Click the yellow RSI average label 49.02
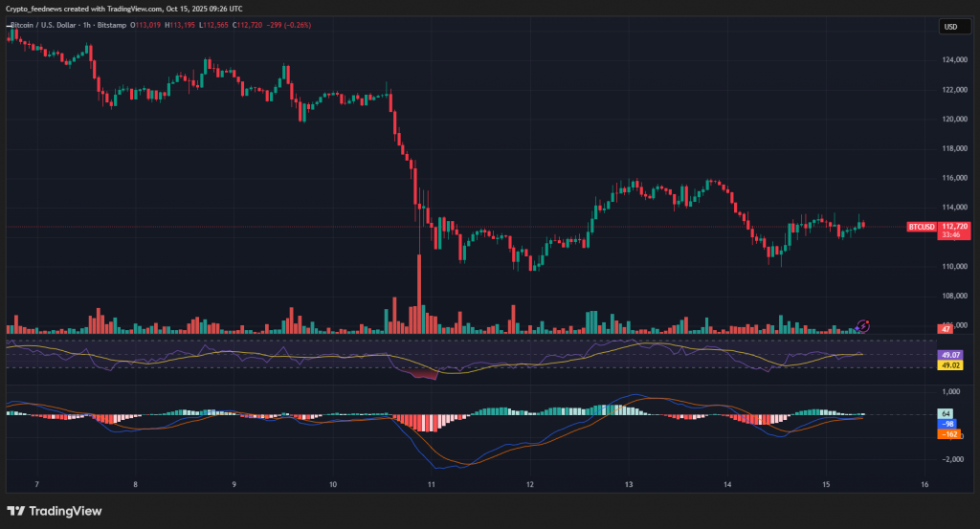This screenshot has width=980, height=529. pos(951,365)
